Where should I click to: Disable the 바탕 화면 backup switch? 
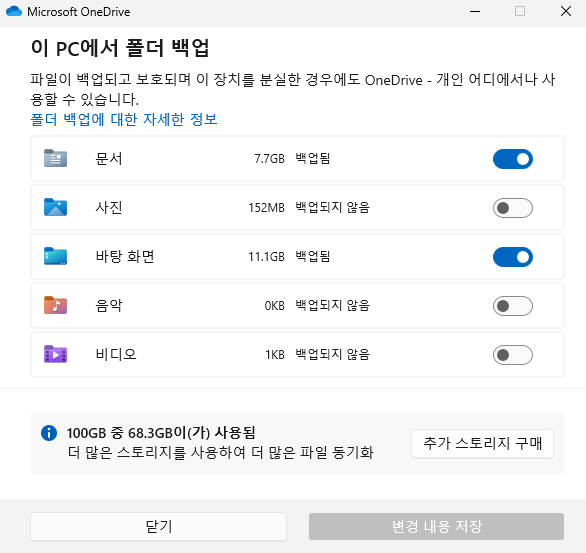point(513,257)
